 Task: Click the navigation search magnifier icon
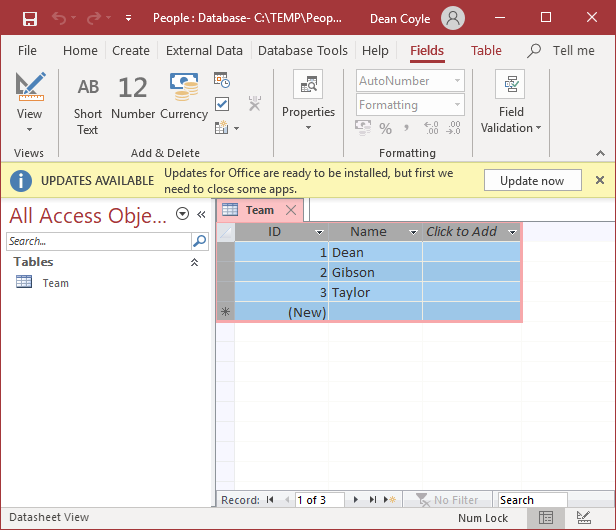[200, 241]
